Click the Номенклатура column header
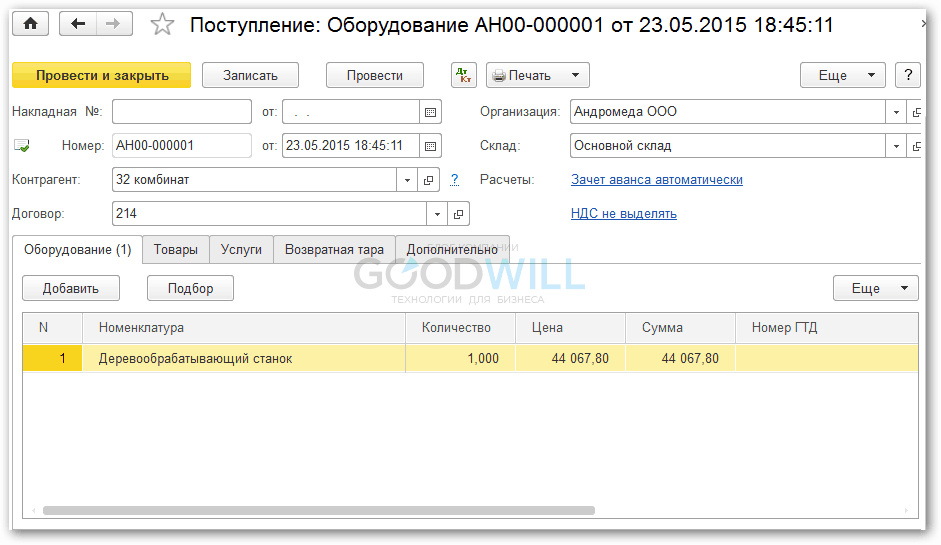This screenshot has width=941, height=545. tap(244, 328)
